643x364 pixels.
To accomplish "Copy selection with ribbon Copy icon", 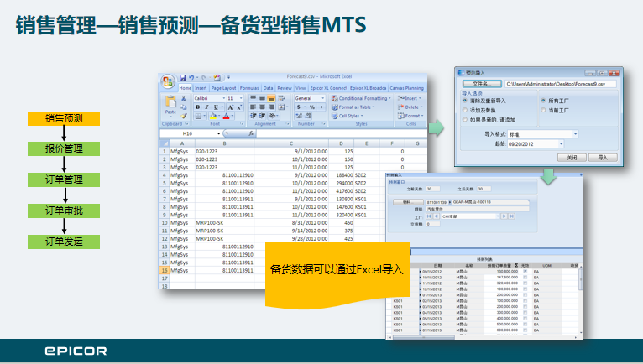I will pos(183,107).
